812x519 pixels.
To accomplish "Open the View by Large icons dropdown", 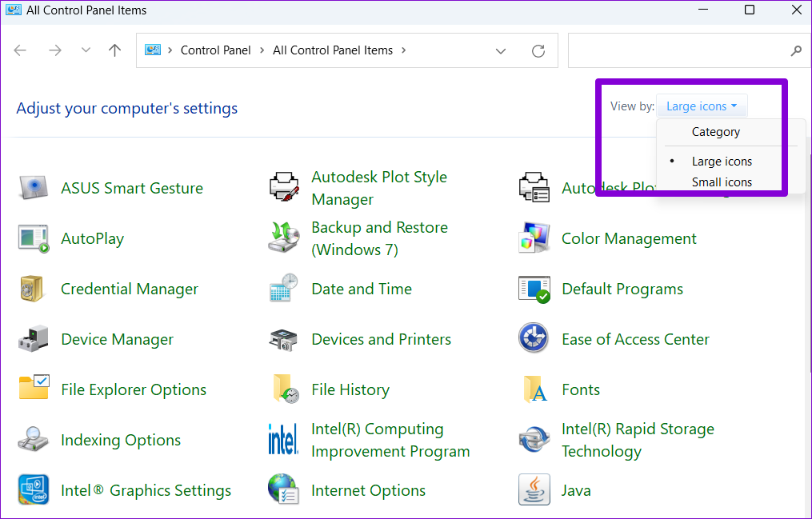I will click(x=702, y=106).
